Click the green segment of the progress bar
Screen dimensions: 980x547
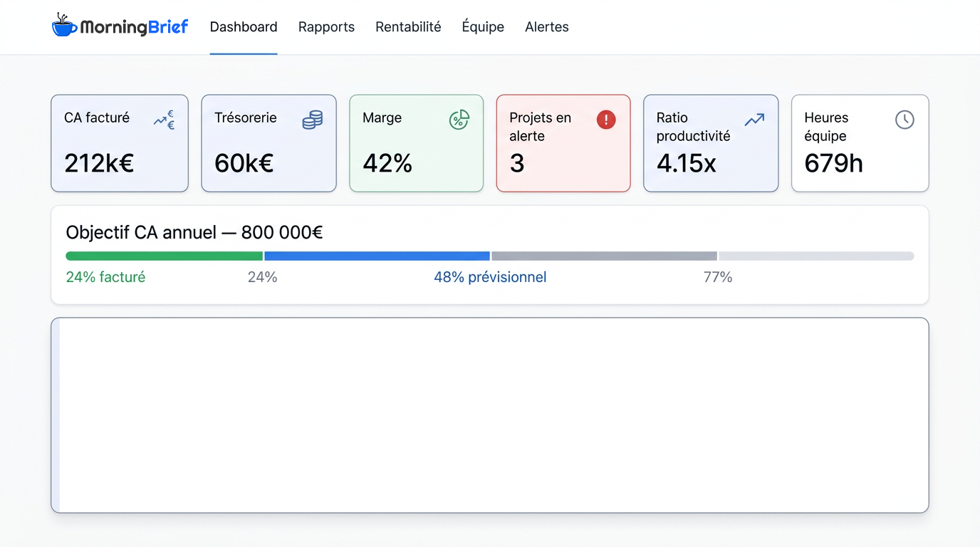coord(164,256)
